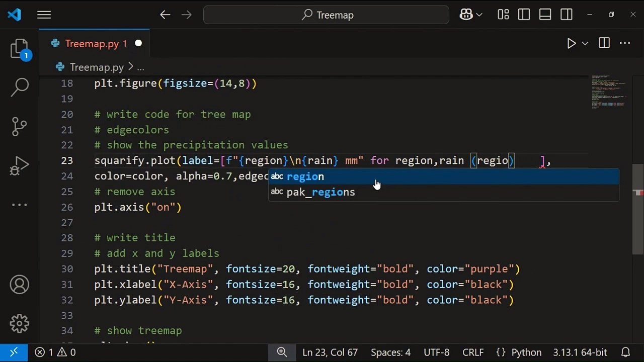Open the Source Control view

(x=20, y=126)
